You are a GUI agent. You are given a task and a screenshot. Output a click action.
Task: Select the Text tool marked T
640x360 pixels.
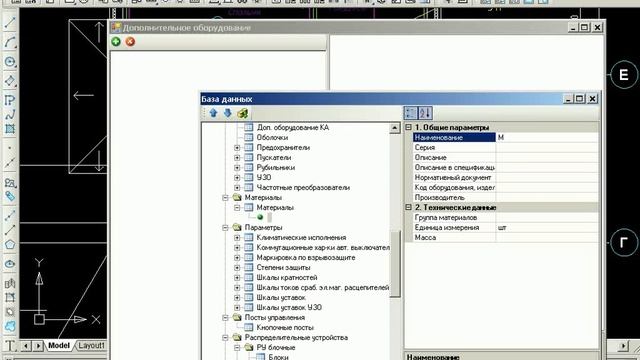10,345
